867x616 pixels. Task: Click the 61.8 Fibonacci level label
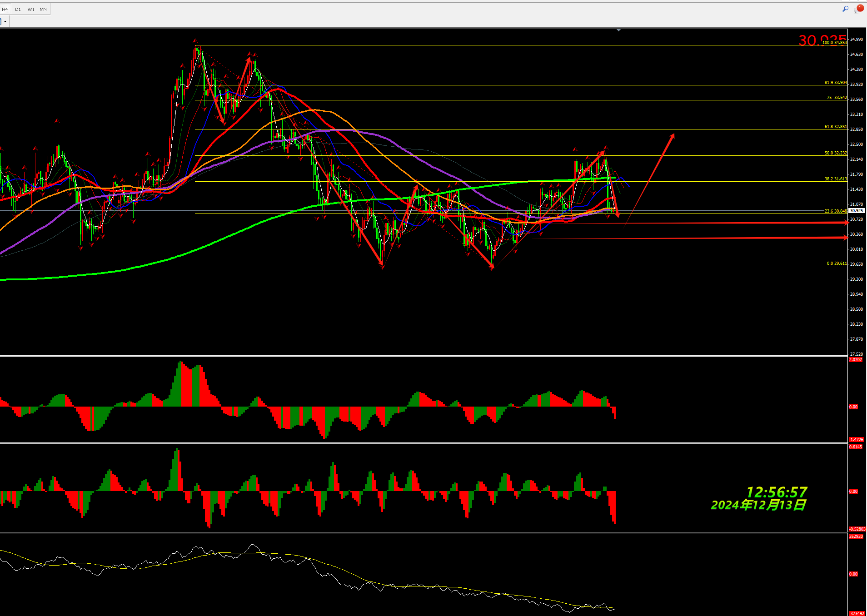coord(835,127)
